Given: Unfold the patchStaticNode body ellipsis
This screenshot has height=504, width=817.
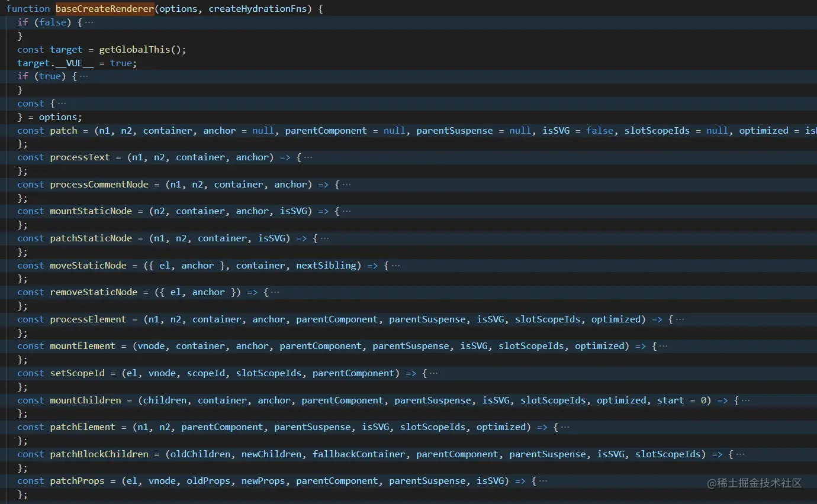Looking at the screenshot, I should [x=324, y=238].
